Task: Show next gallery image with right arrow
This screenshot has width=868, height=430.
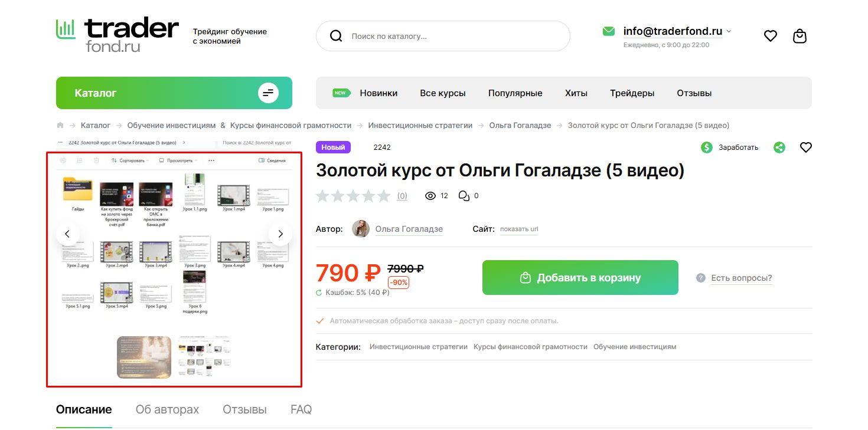Action: click(280, 234)
